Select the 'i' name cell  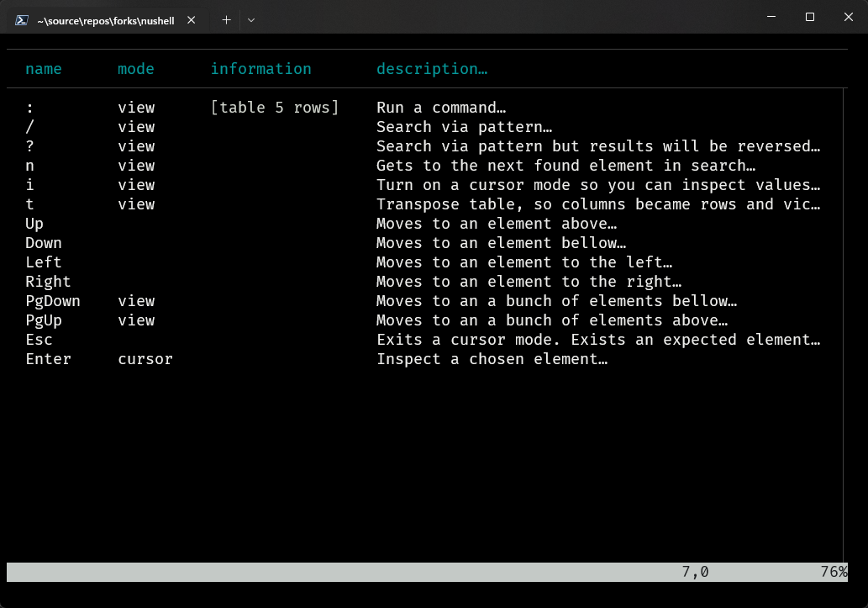pyautogui.click(x=30, y=184)
